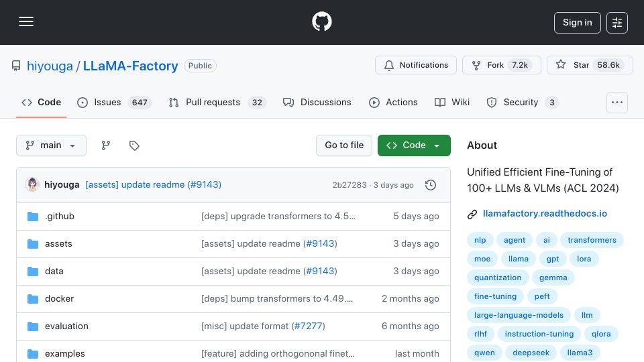644x362 pixels.
Task: Open the hamburger navigation menu
Action: coord(26,21)
